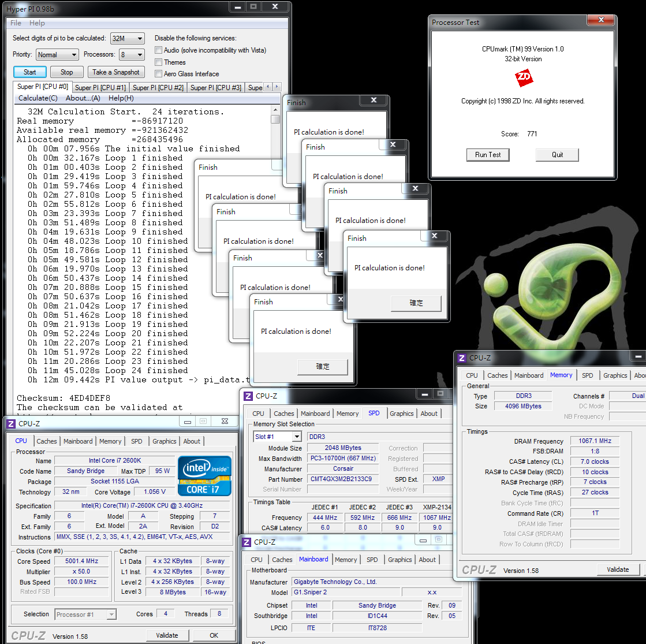
Task: Minimize the Hyper PI window
Action: [238, 6]
